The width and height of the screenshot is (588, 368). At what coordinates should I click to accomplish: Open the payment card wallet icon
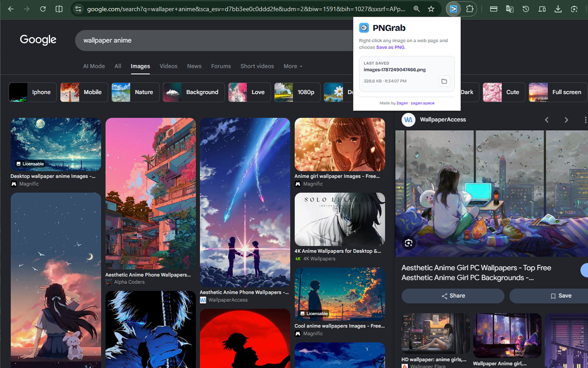[x=493, y=9]
